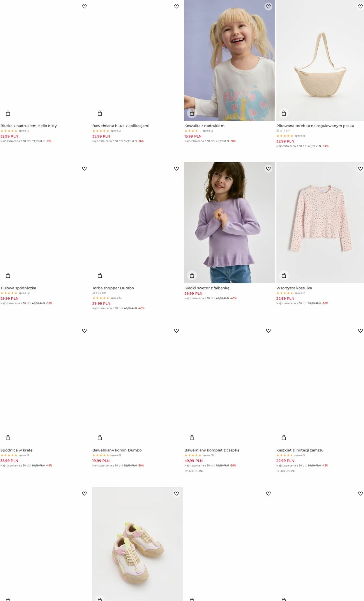
Task: Open Spódnica w kratę title
Action: (x=17, y=450)
